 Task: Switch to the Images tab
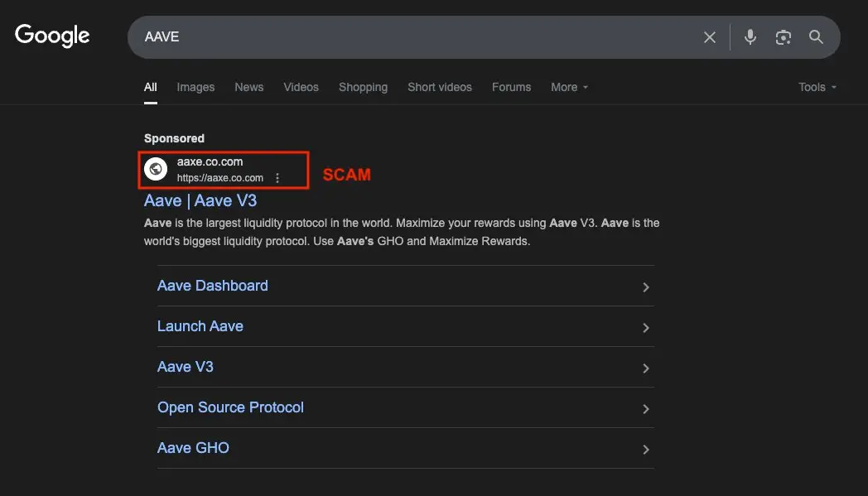coord(195,87)
